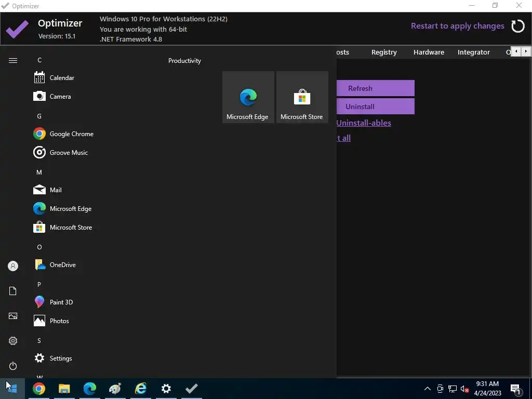The image size is (532, 399).
Task: Click the Refresh button in Optimizer
Action: [376, 88]
